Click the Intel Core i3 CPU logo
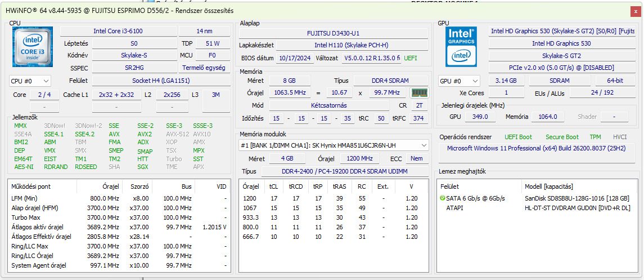Screen dimensions: 644x280 tap(33, 47)
